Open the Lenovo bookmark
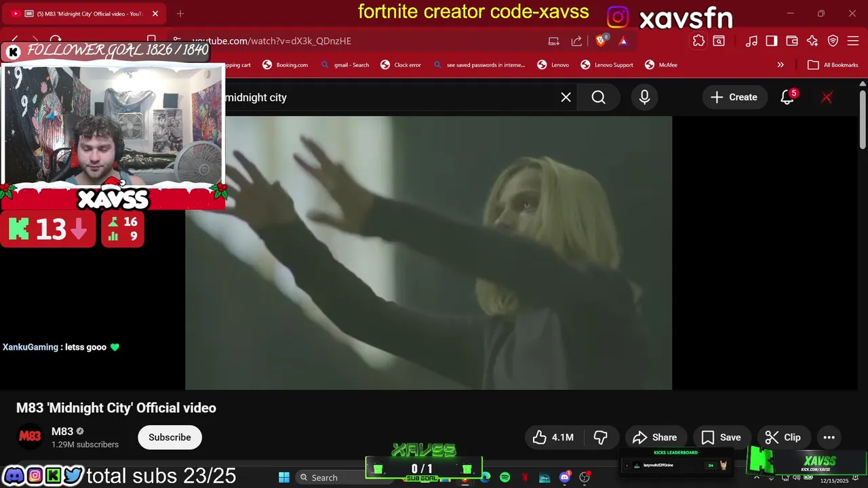The image size is (868, 488). (553, 65)
